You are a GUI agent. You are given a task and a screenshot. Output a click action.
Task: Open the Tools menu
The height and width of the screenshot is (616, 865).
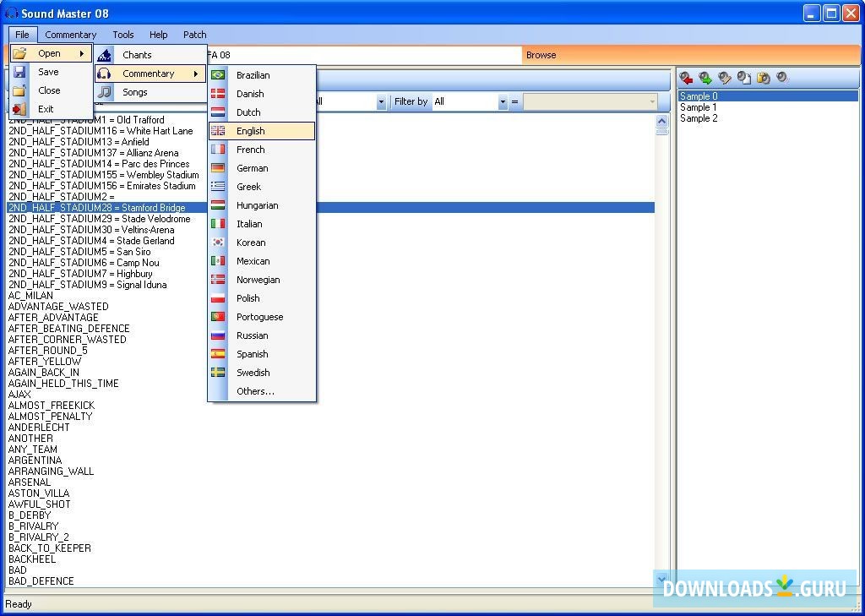click(123, 34)
